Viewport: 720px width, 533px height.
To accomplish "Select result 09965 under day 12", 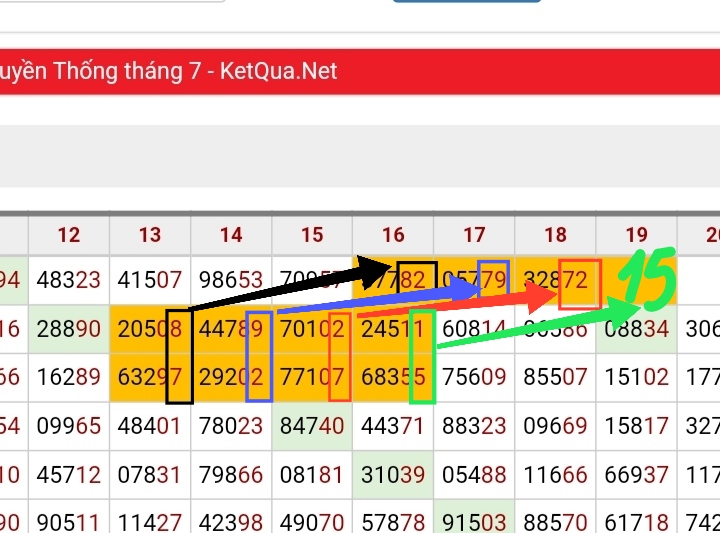I will (x=69, y=426).
